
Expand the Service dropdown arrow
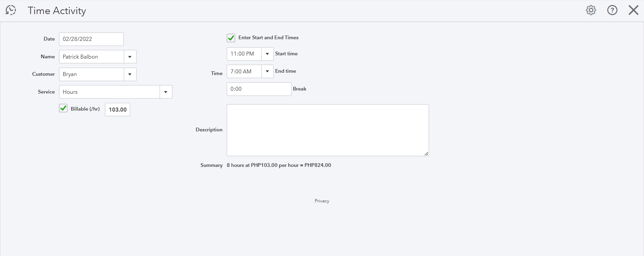click(x=166, y=92)
